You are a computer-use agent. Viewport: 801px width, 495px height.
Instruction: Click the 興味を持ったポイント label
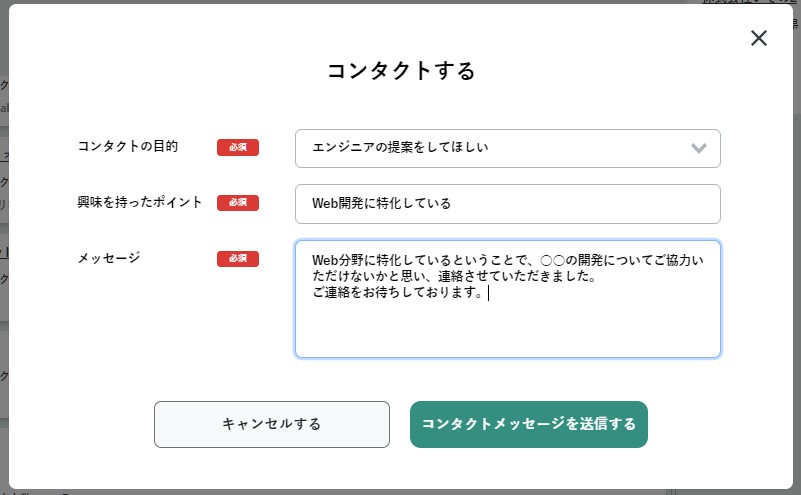click(139, 202)
